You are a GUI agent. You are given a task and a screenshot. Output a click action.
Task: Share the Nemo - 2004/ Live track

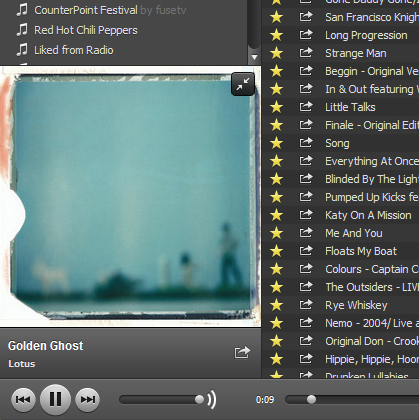306,322
